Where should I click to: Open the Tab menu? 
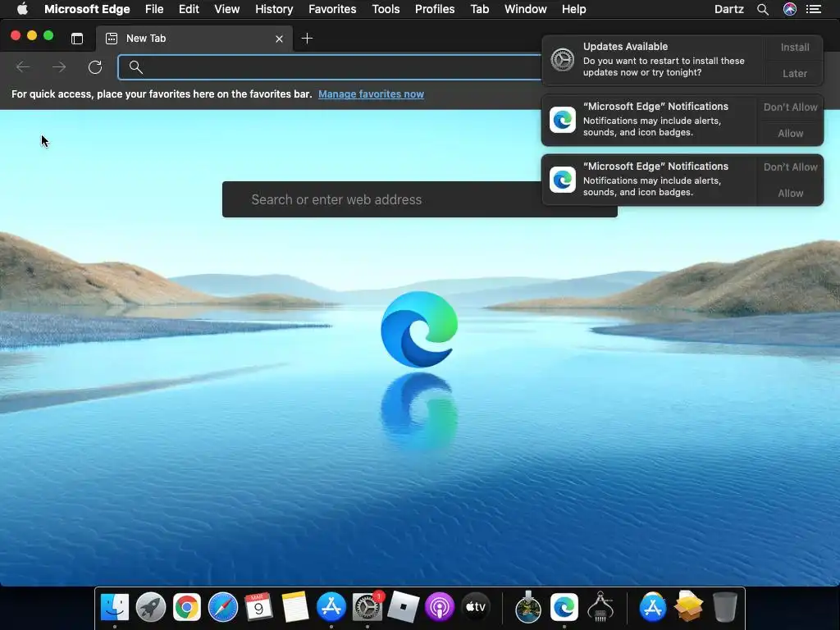point(479,9)
